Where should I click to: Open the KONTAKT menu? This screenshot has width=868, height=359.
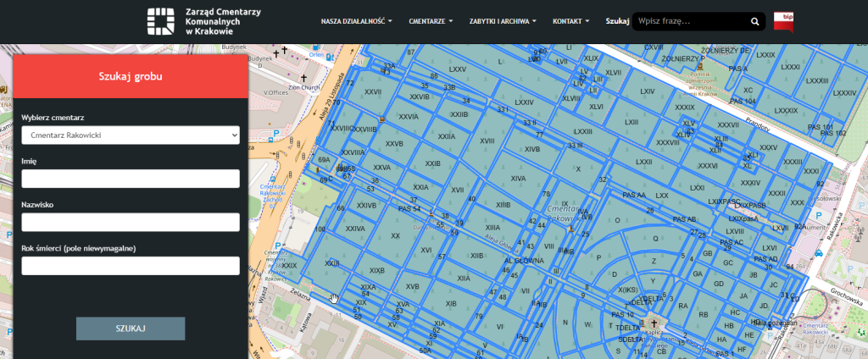pos(570,21)
